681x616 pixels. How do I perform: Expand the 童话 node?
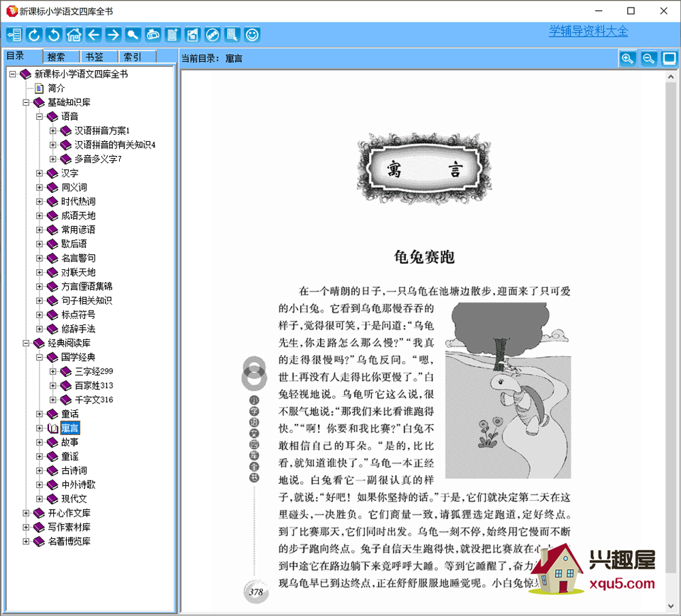click(x=39, y=414)
